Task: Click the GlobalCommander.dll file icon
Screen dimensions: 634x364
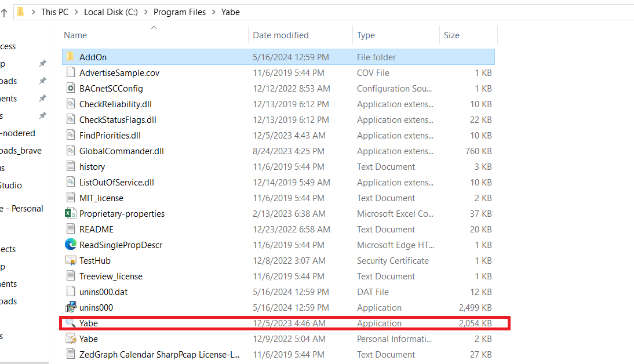Action: point(70,151)
